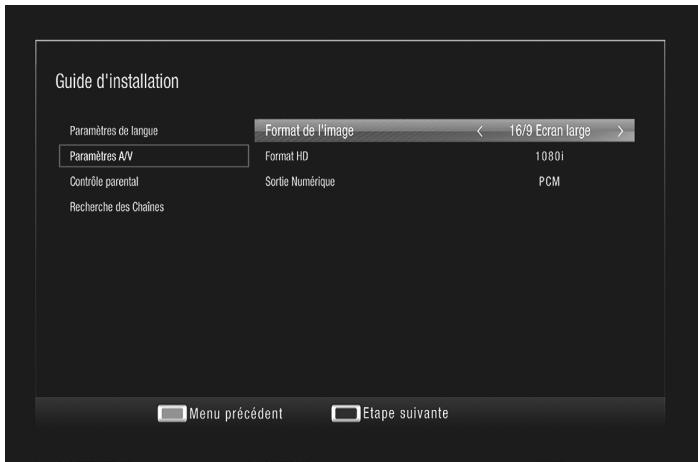Open Contrôle parental in the sidebar
Viewport: 698px width, 462px height.
pyautogui.click(x=104, y=182)
